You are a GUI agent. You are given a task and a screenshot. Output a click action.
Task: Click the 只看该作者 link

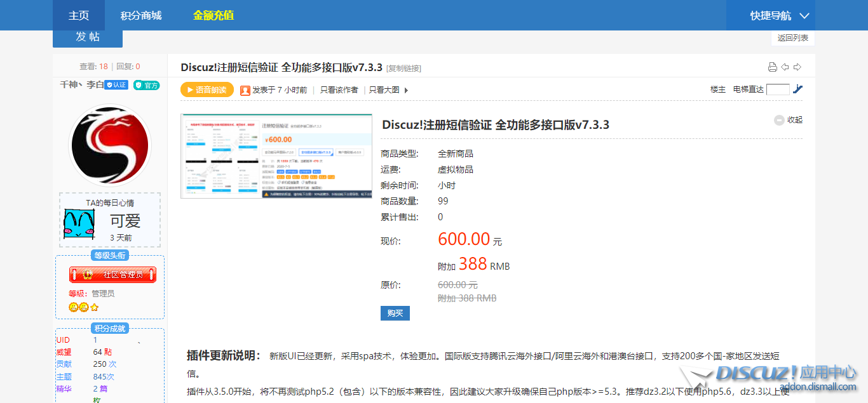[x=339, y=90]
